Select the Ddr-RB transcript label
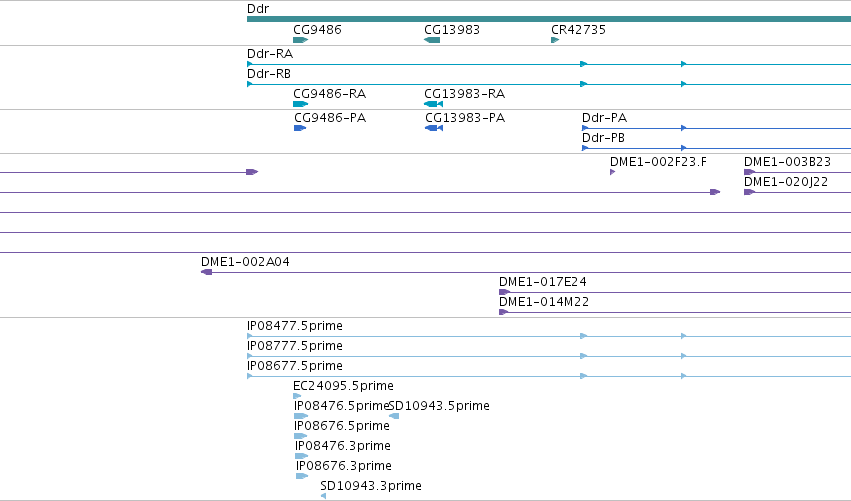The image size is (851, 501). 269,74
